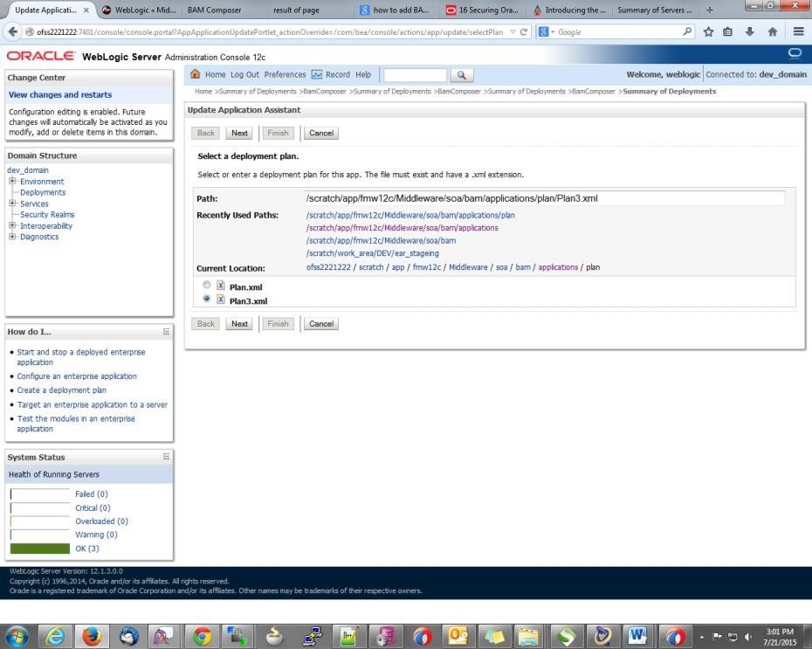Expand the Environment tree node

point(12,181)
